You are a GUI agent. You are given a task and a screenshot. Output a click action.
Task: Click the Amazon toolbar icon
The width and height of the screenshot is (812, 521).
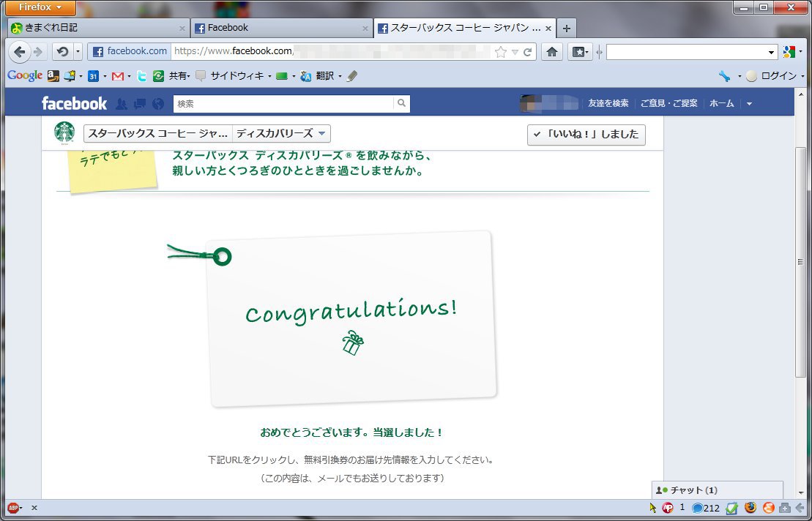pyautogui.click(x=53, y=77)
